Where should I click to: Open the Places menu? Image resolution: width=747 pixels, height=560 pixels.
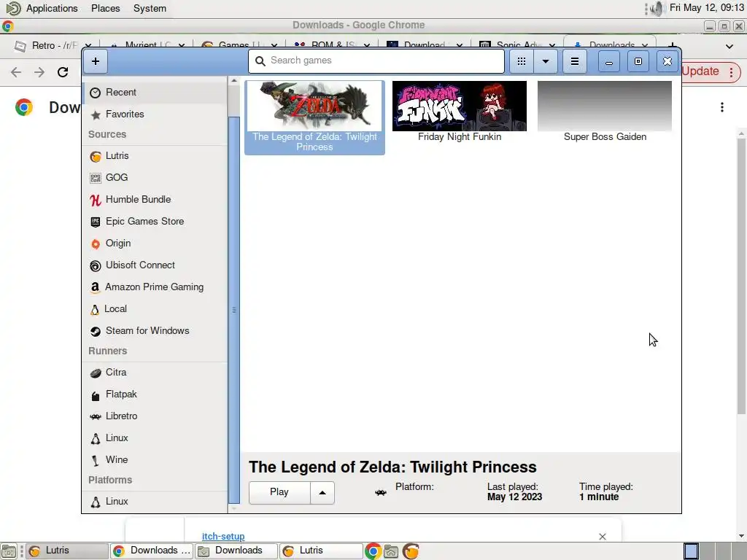coord(105,9)
